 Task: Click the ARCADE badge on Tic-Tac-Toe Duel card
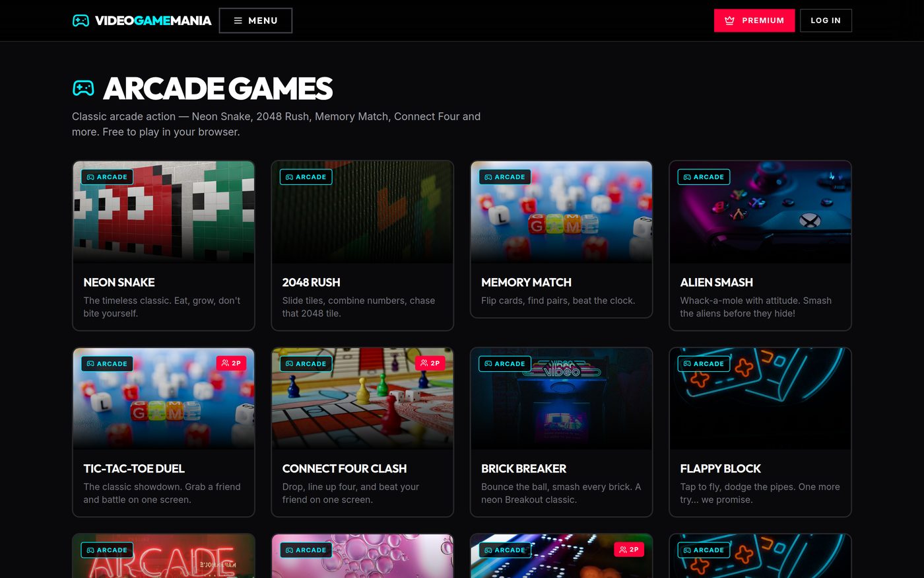pyautogui.click(x=107, y=364)
